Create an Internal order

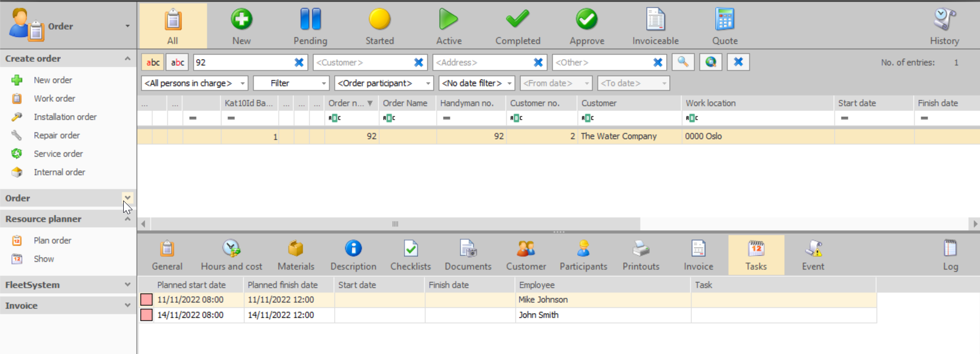pos(59,172)
